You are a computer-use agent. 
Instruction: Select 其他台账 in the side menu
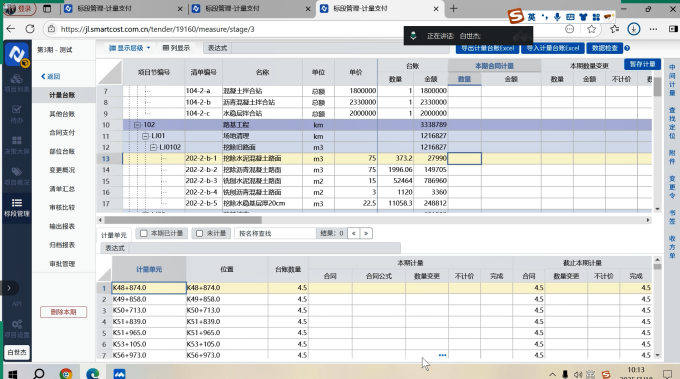pyautogui.click(x=62, y=114)
